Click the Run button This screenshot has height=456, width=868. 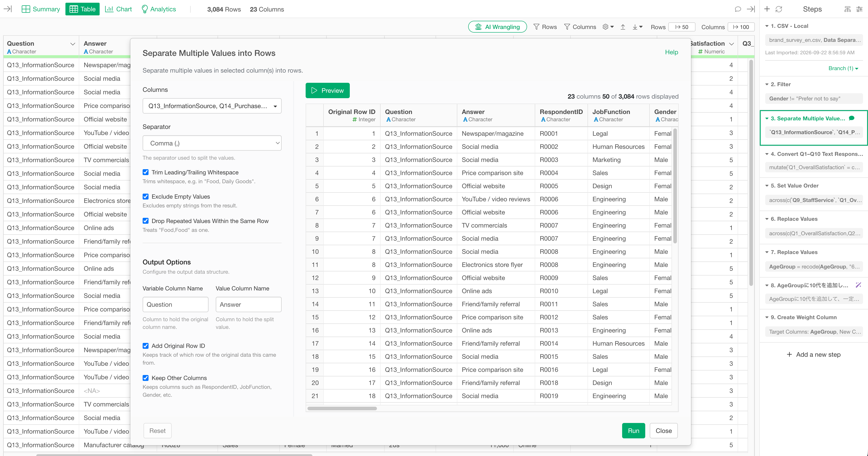pyautogui.click(x=633, y=431)
